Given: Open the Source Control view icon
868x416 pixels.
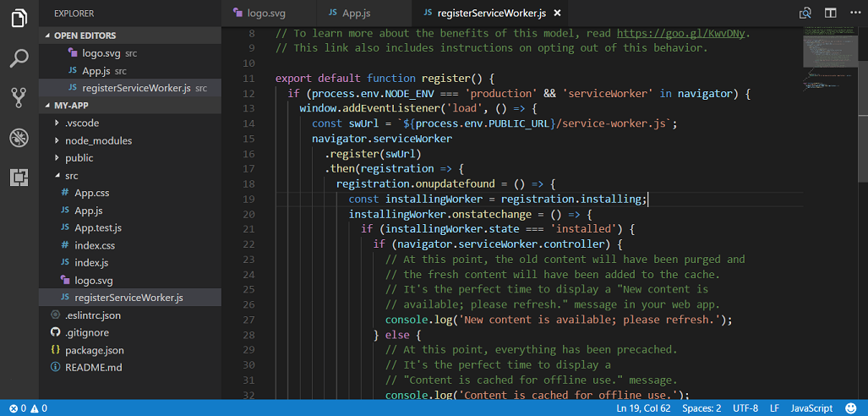Looking at the screenshot, I should click(x=19, y=97).
